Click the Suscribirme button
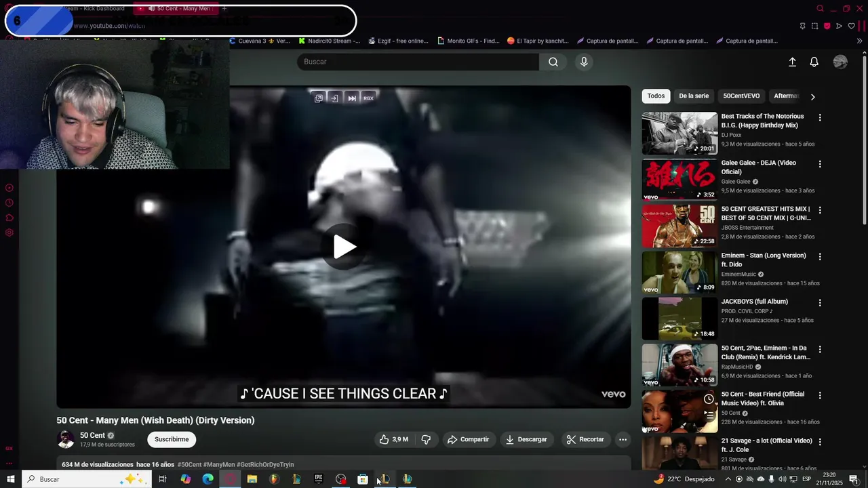868x488 pixels. click(x=172, y=439)
